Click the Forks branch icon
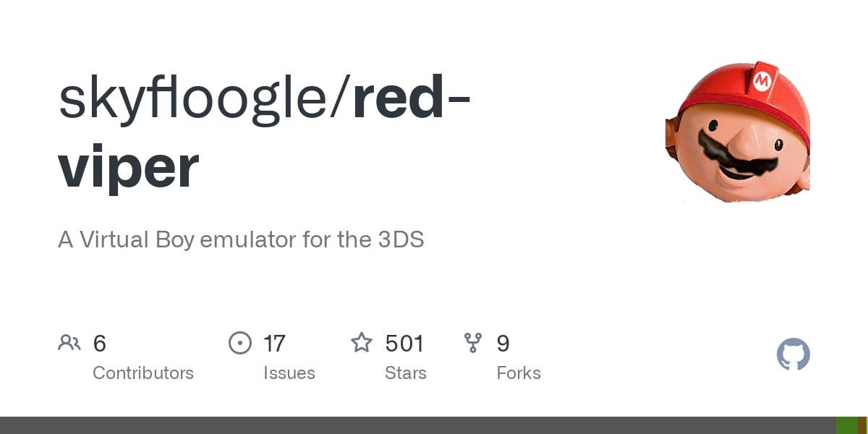The image size is (868, 434). pos(473,343)
